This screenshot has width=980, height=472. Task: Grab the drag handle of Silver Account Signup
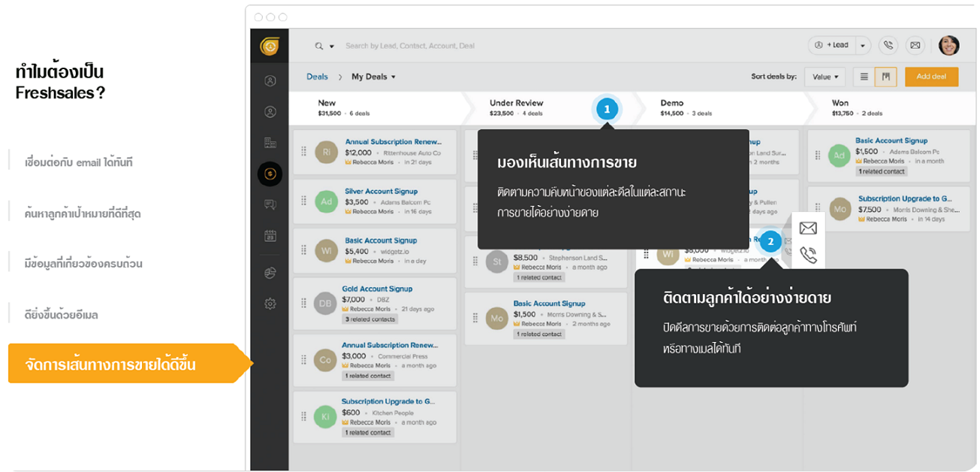304,201
